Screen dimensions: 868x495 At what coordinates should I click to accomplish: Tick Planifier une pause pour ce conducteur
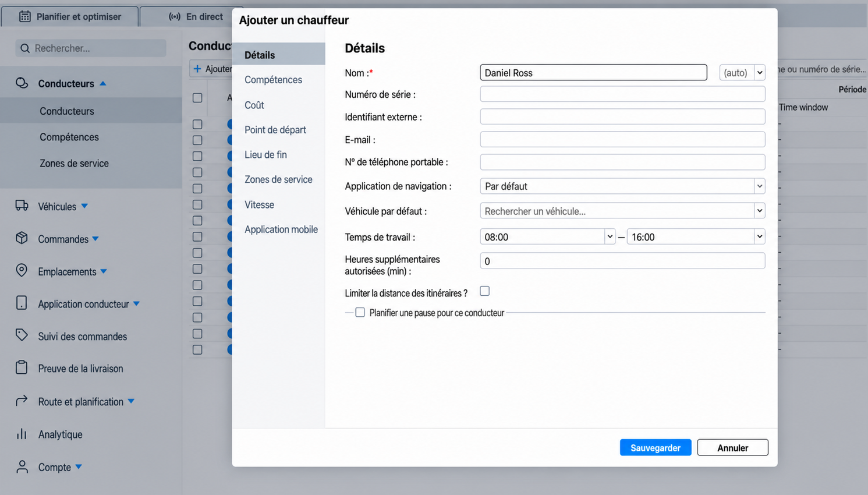tap(360, 313)
